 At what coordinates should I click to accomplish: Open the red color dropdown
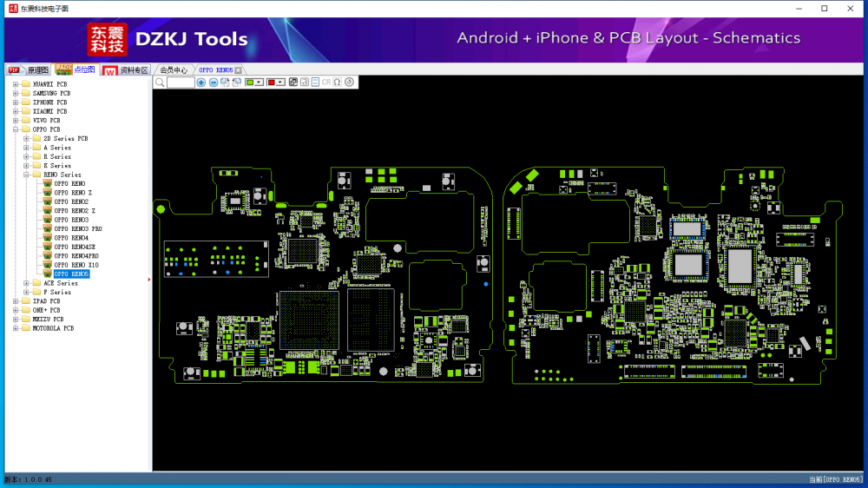280,82
